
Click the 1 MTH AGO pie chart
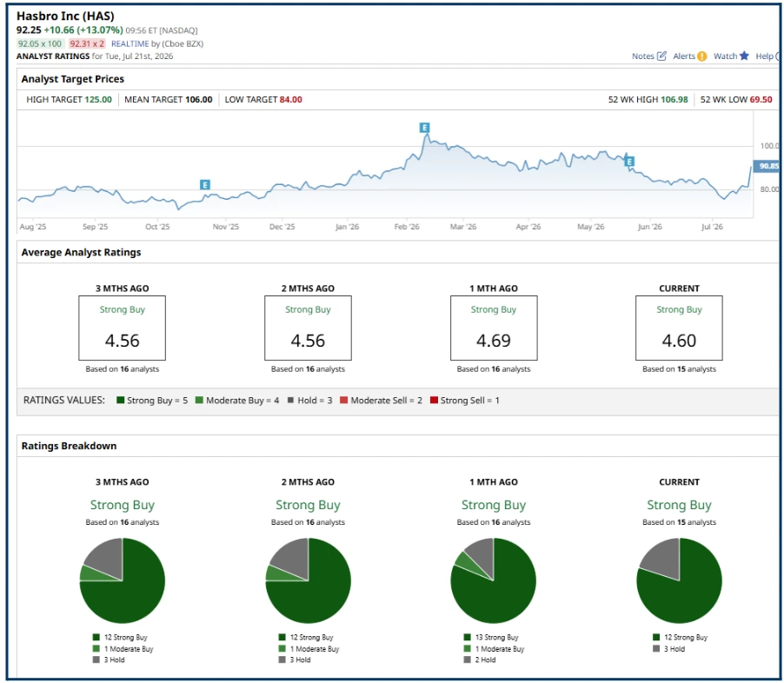click(494, 580)
